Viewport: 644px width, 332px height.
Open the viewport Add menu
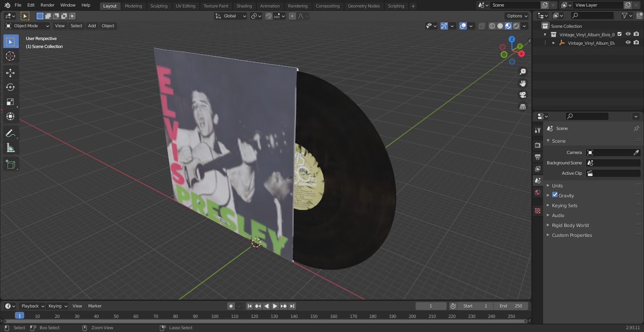(x=92, y=26)
